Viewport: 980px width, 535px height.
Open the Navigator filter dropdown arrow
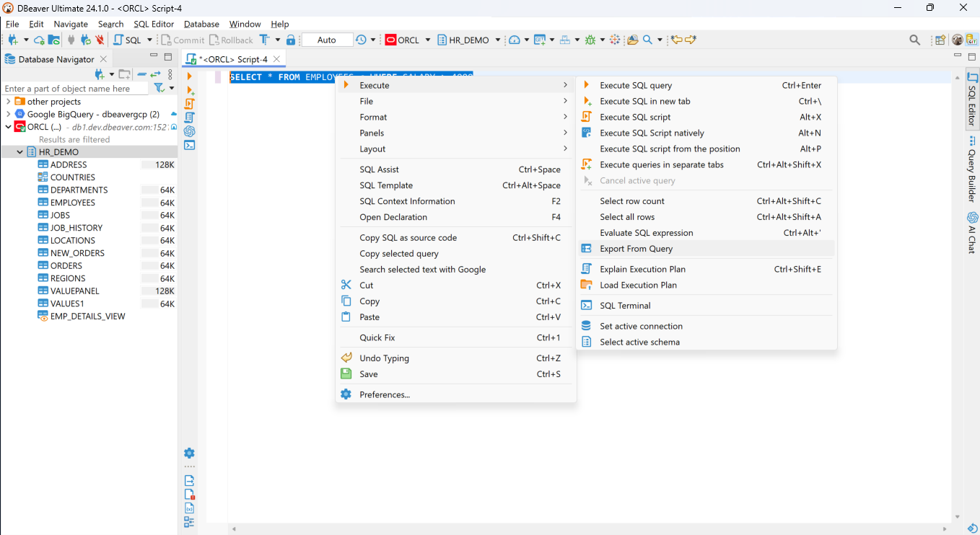pyautogui.click(x=172, y=88)
